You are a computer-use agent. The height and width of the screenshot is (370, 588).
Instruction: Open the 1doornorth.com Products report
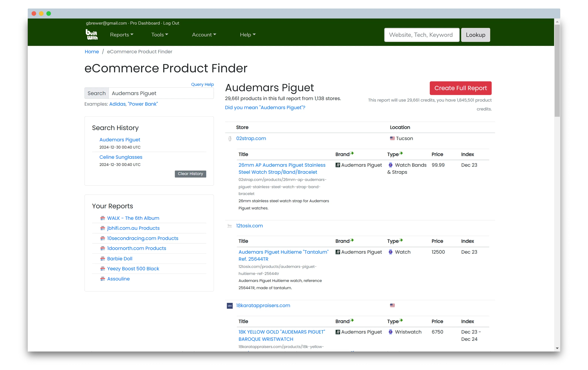point(136,248)
